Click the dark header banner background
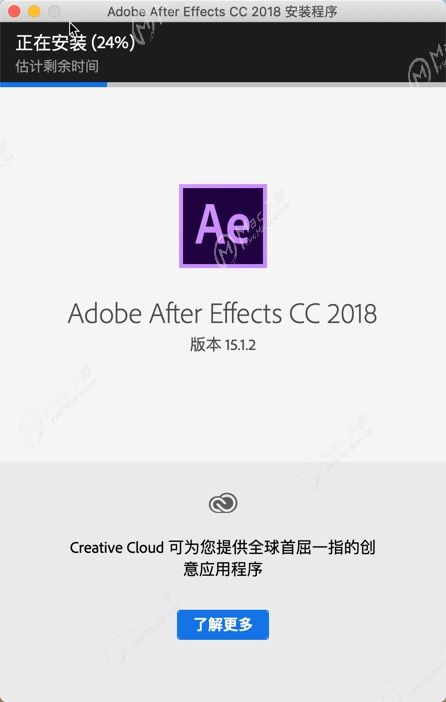Screen dimensions: 446x702 [x=269, y=51]
